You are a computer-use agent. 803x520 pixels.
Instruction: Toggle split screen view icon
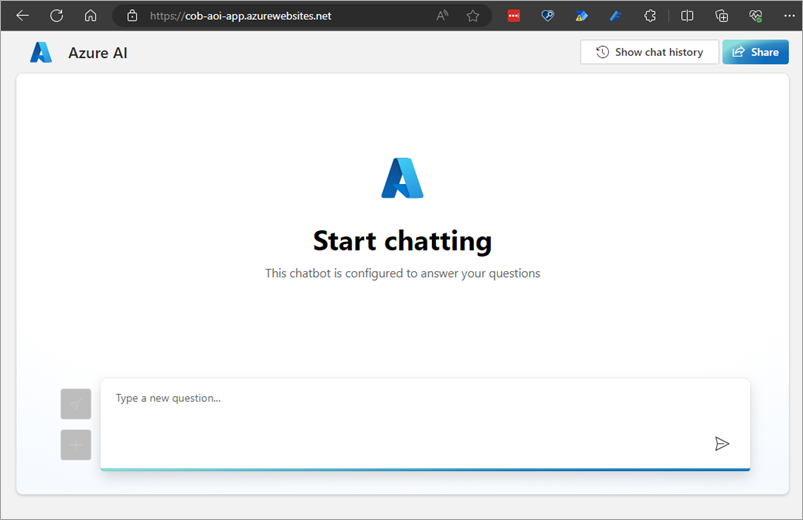pyautogui.click(x=687, y=16)
